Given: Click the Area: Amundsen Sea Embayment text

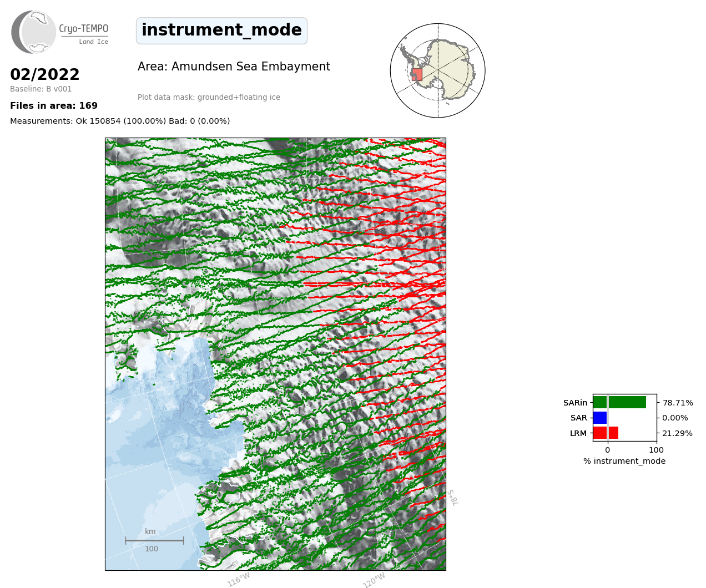Looking at the screenshot, I should click(x=234, y=67).
